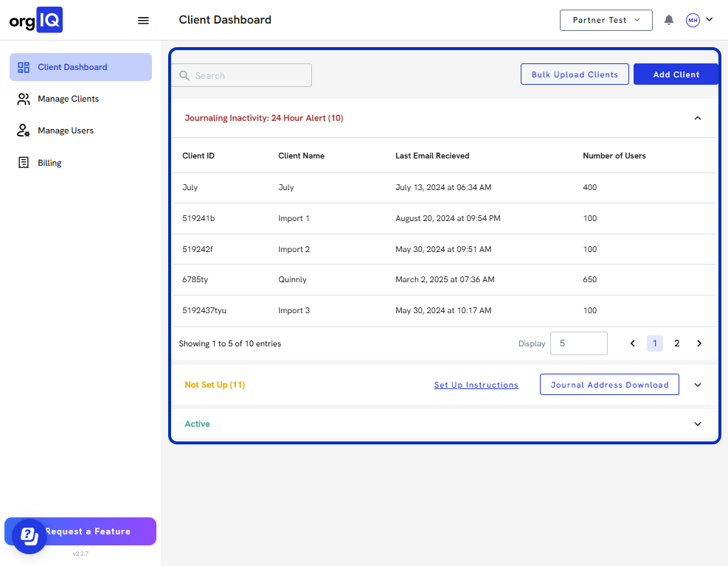Open the Set Up Instructions link
The width and height of the screenshot is (728, 566).
(476, 385)
